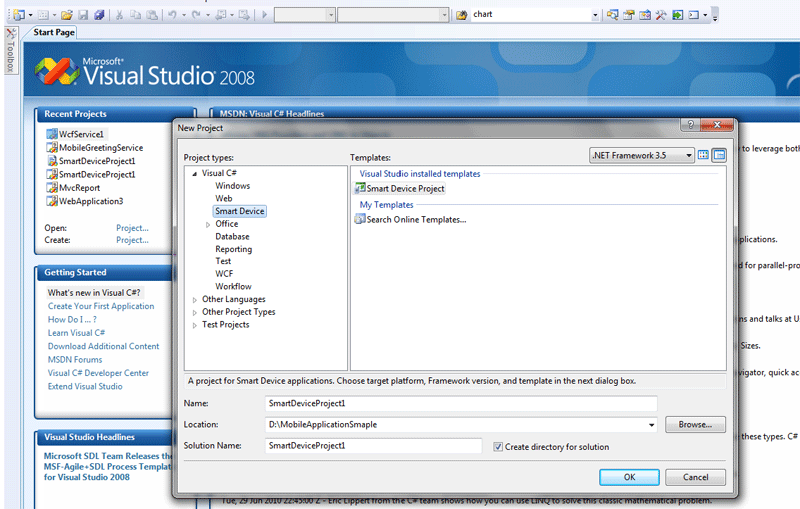Viewport: 800px width, 509px height.
Task: Click OK in New Project dialog
Action: [x=629, y=477]
